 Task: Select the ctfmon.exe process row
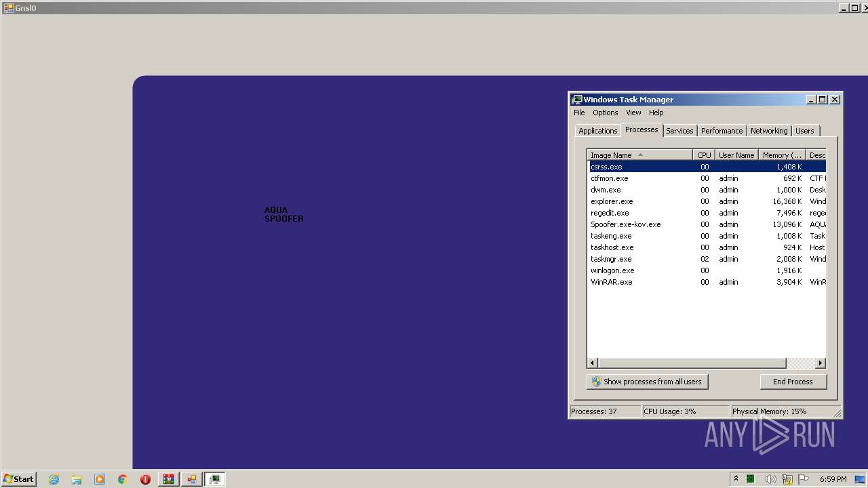pyautogui.click(x=707, y=178)
